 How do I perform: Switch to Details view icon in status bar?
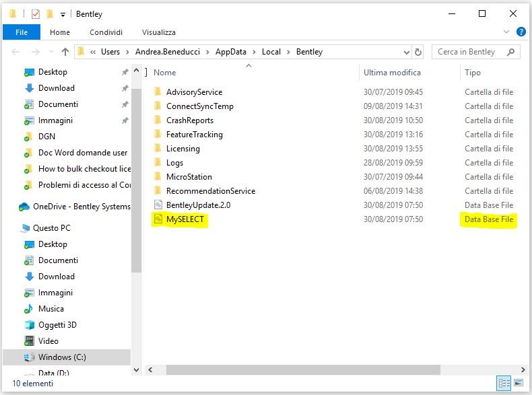(504, 383)
